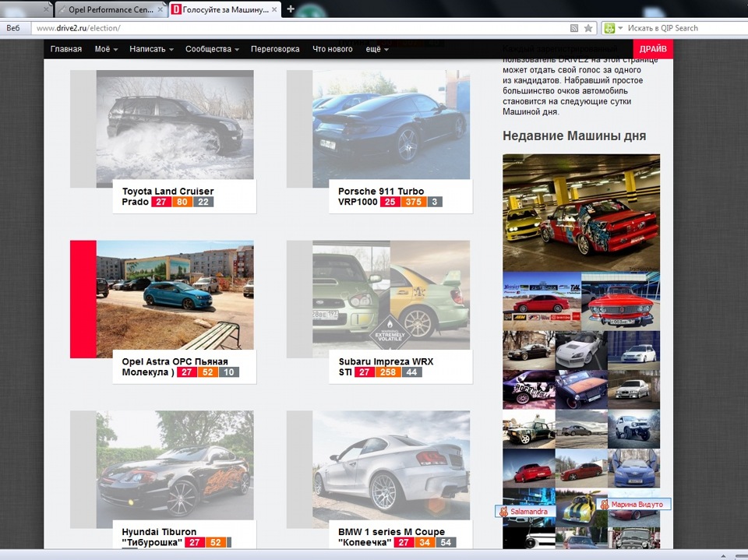Click the green QIP search engine icon

pos(609,28)
